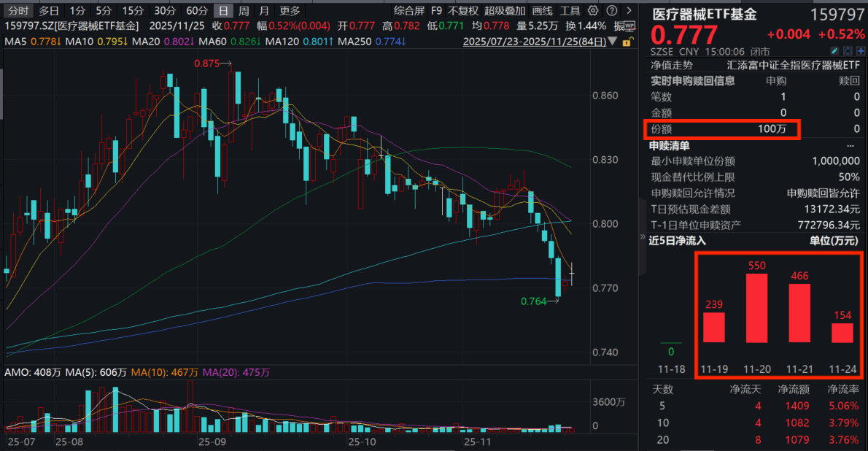Set a price alert with bell icon
The height and width of the screenshot is (451, 868).
coord(846,51)
